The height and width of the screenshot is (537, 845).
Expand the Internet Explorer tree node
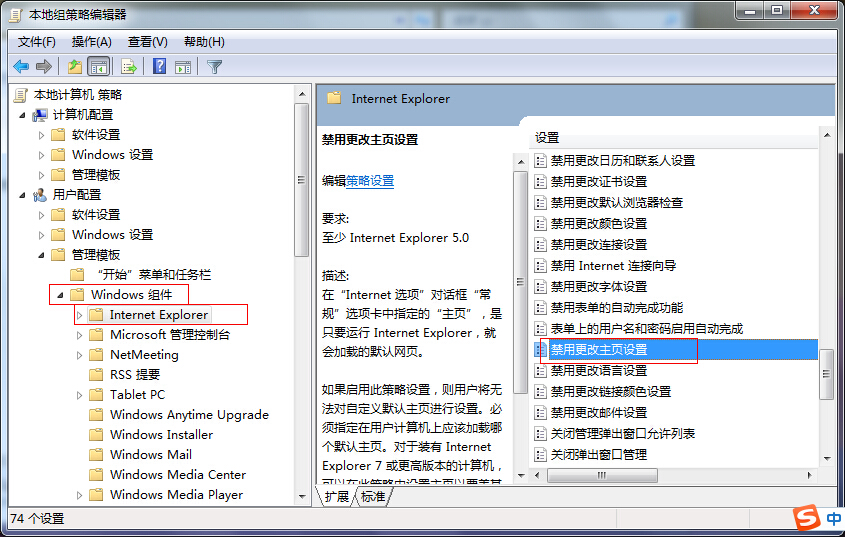coord(80,315)
